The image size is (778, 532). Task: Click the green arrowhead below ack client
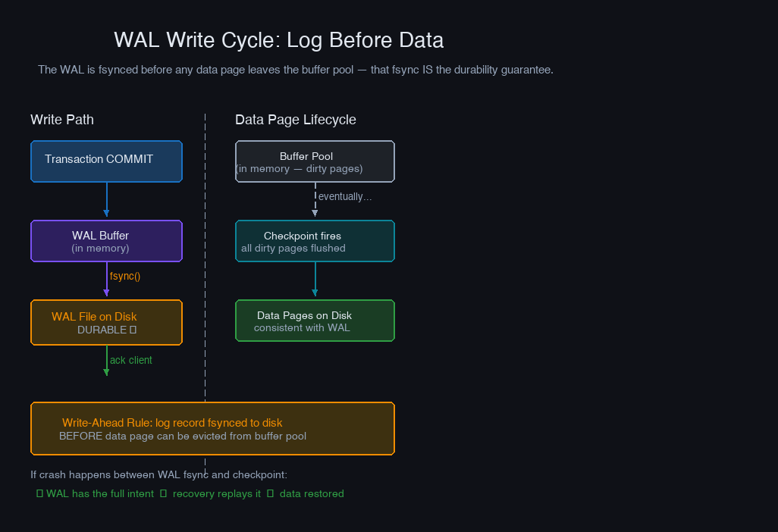click(x=106, y=371)
